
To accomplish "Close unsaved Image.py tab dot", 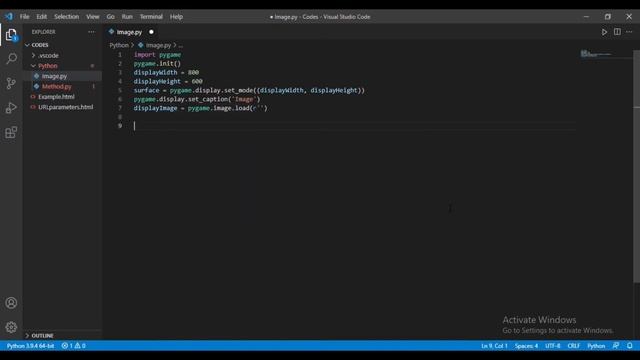I will tap(151, 32).
